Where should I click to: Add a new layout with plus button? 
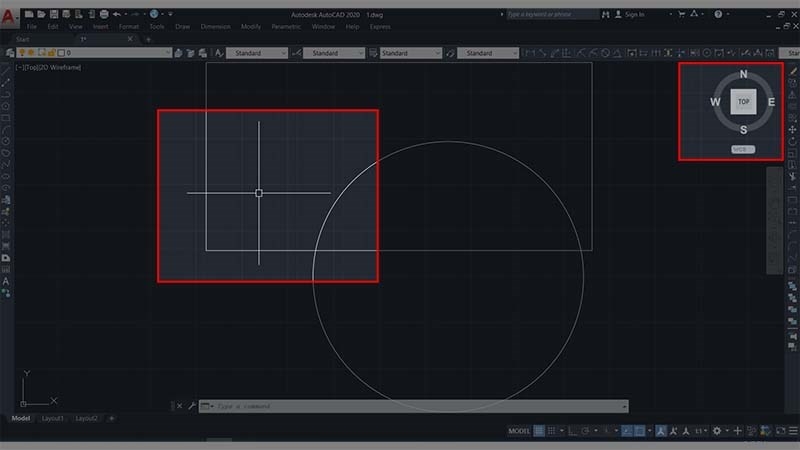point(112,418)
